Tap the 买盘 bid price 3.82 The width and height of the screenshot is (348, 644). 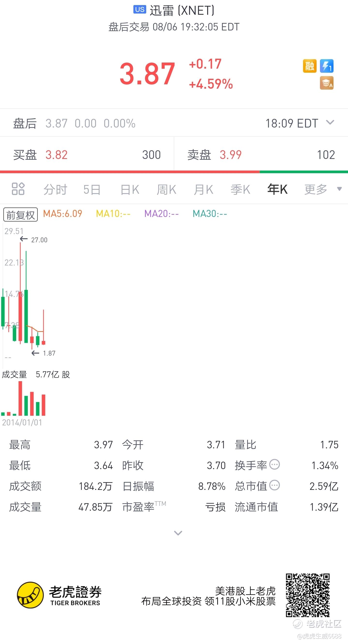(x=56, y=155)
